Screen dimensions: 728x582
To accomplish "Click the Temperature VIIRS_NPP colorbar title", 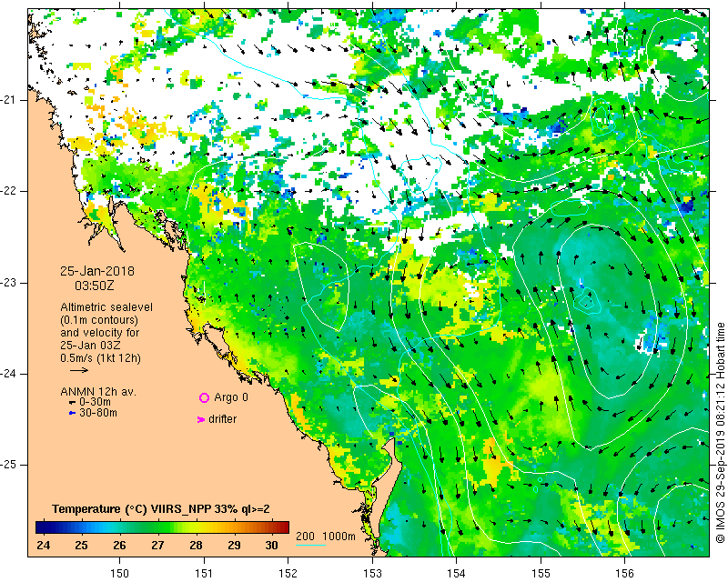I will [x=161, y=509].
